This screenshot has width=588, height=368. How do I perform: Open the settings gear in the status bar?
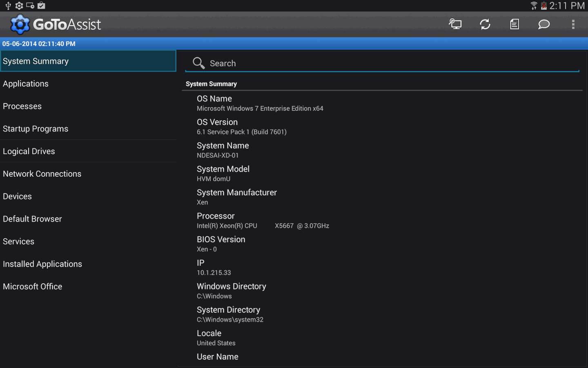pos(19,6)
